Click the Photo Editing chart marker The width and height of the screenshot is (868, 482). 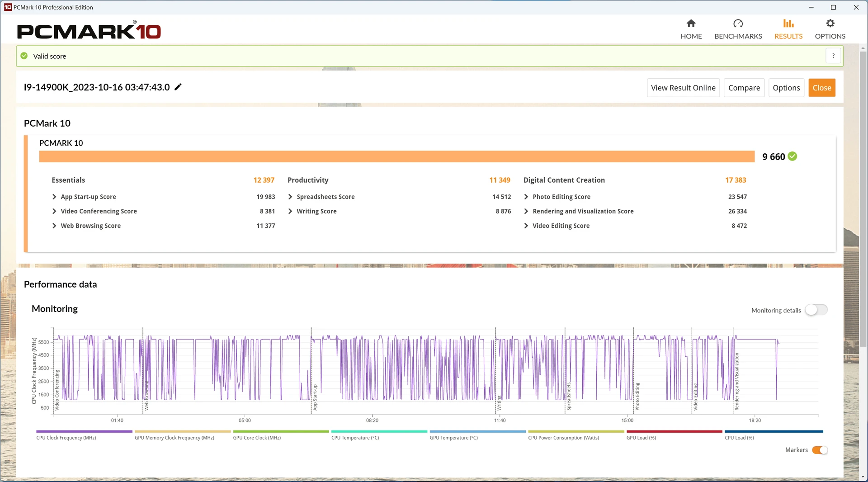pyautogui.click(x=637, y=397)
